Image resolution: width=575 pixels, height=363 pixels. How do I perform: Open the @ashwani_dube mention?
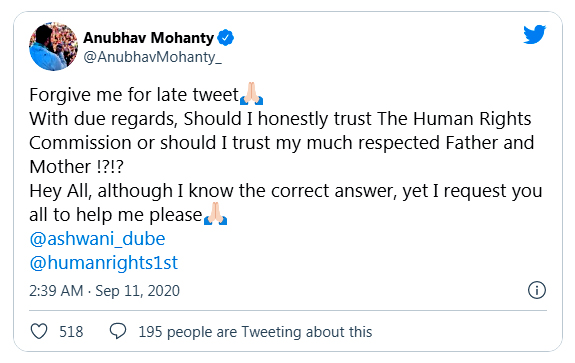(97, 239)
